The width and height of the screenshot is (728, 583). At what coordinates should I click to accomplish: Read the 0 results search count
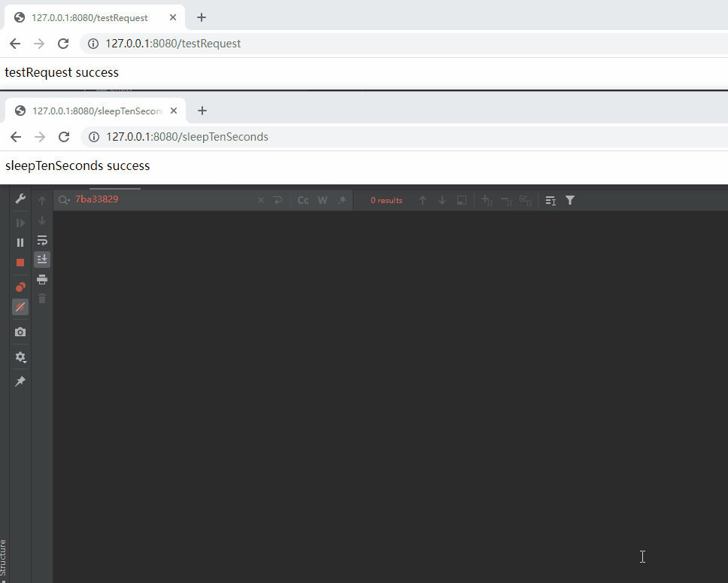(387, 200)
